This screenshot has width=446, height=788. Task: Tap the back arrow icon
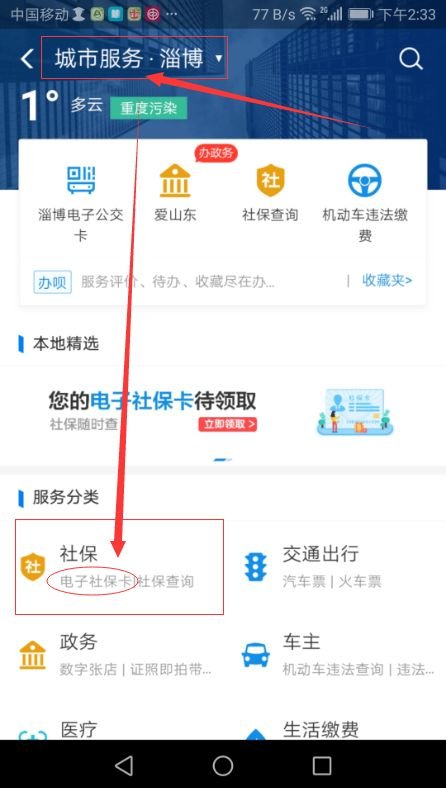pyautogui.click(x=27, y=59)
